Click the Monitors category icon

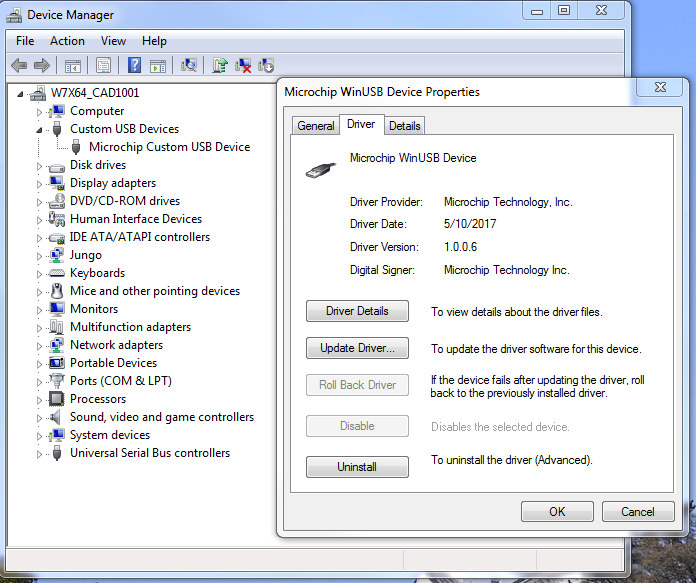[x=57, y=309]
